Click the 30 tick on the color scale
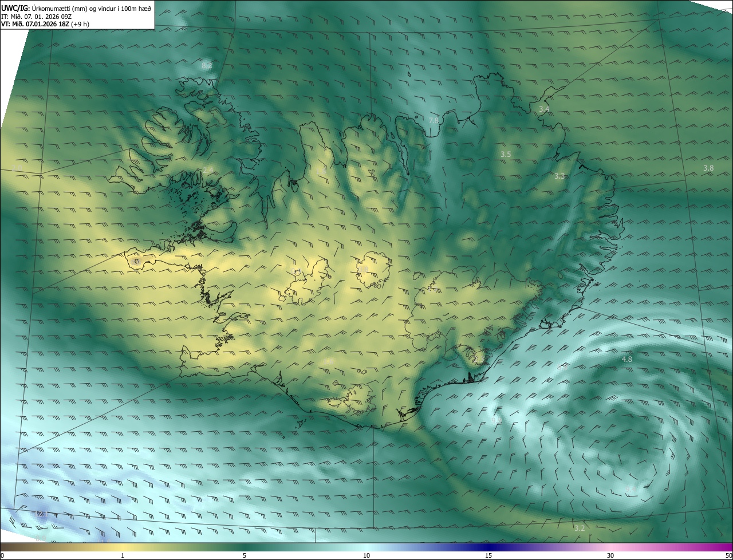This screenshot has width=733, height=560. coord(610,555)
